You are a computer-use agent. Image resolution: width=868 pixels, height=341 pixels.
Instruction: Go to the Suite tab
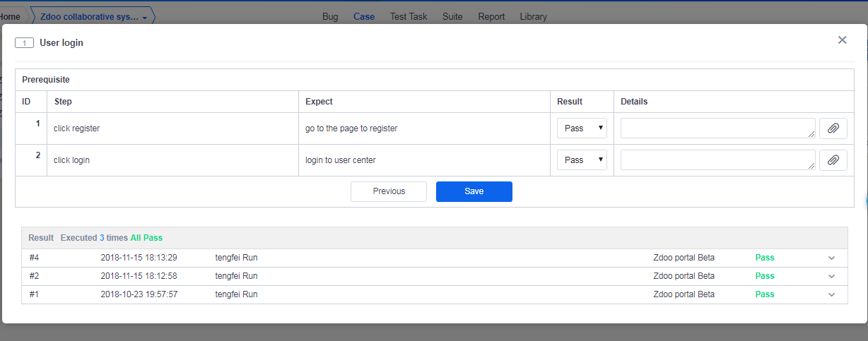(452, 16)
